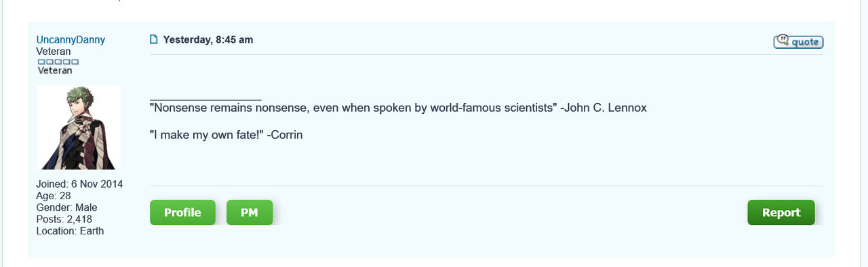Quote this post using the quote button
The width and height of the screenshot is (868, 267).
(798, 41)
